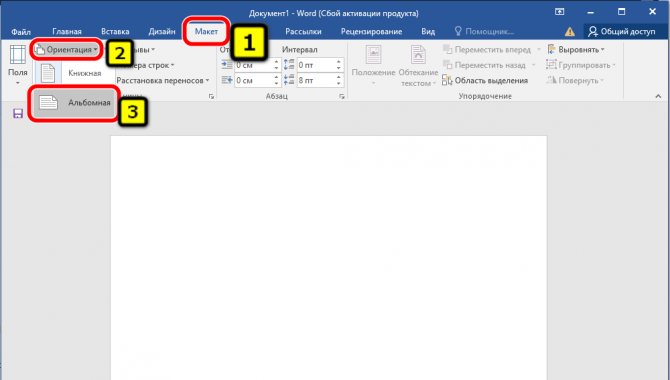Open the Область выделения pane
This screenshot has width=670, height=380.
pos(485,80)
